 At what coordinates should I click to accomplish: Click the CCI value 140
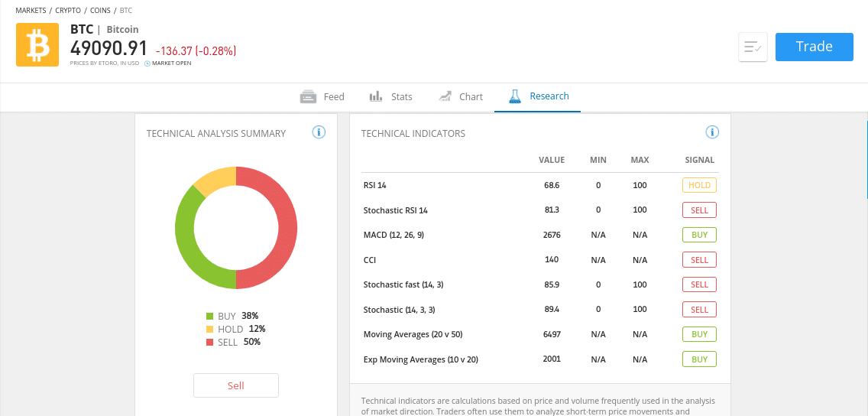click(552, 259)
